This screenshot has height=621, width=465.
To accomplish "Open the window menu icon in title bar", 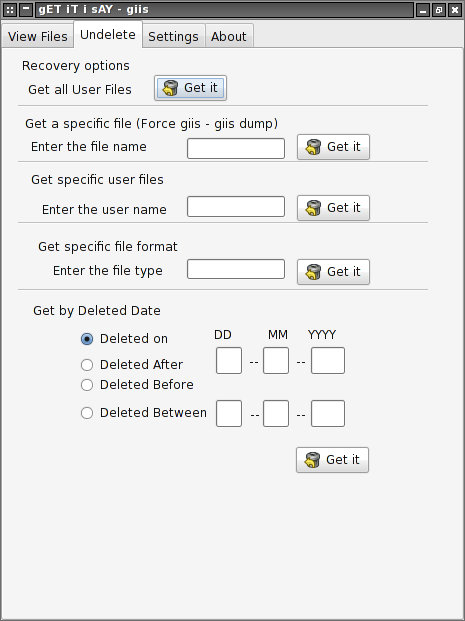I will point(10,10).
